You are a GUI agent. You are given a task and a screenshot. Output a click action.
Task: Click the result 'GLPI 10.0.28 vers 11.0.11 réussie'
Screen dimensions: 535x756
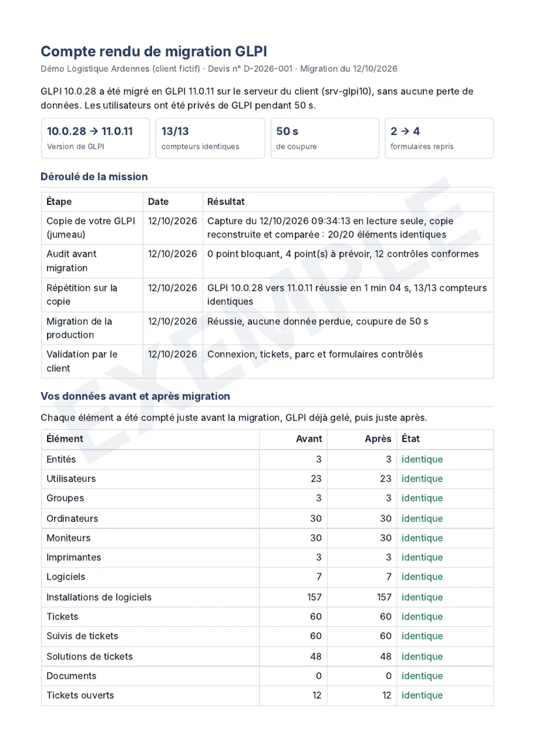pos(347,295)
